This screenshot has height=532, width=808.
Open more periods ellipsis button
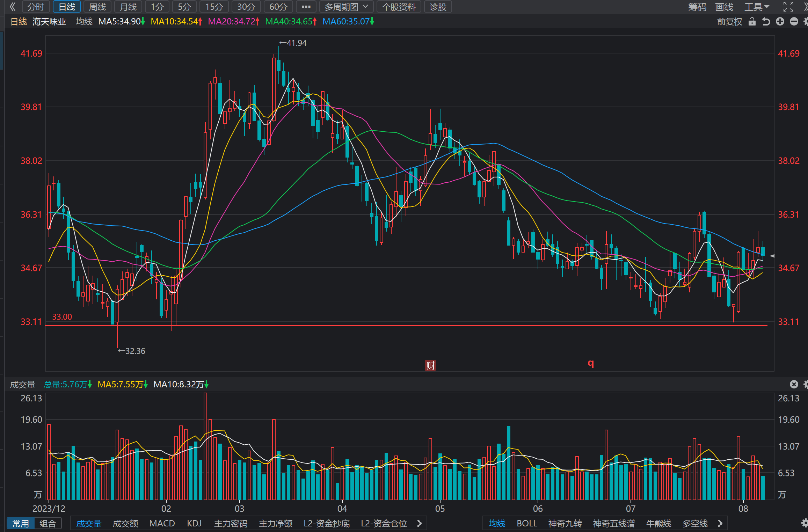pyautogui.click(x=306, y=7)
